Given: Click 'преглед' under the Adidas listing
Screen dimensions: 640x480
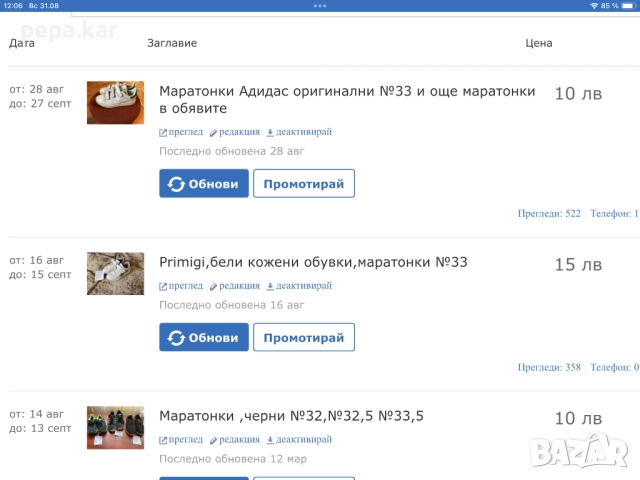Looking at the screenshot, I should [186, 132].
